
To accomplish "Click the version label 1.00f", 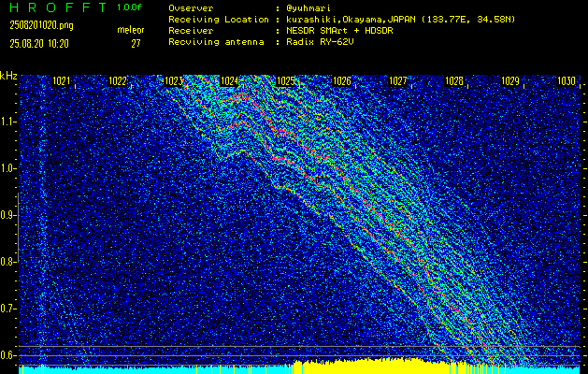I will click(x=129, y=7).
